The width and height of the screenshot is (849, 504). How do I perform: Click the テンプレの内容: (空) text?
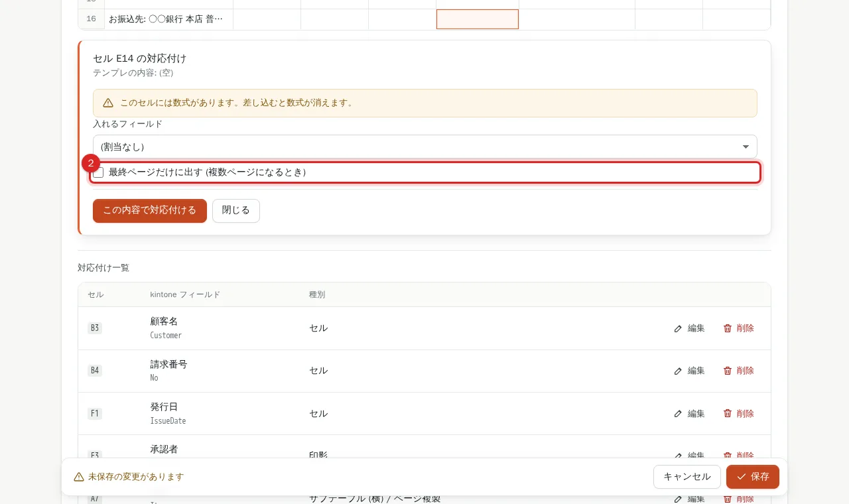tap(133, 73)
